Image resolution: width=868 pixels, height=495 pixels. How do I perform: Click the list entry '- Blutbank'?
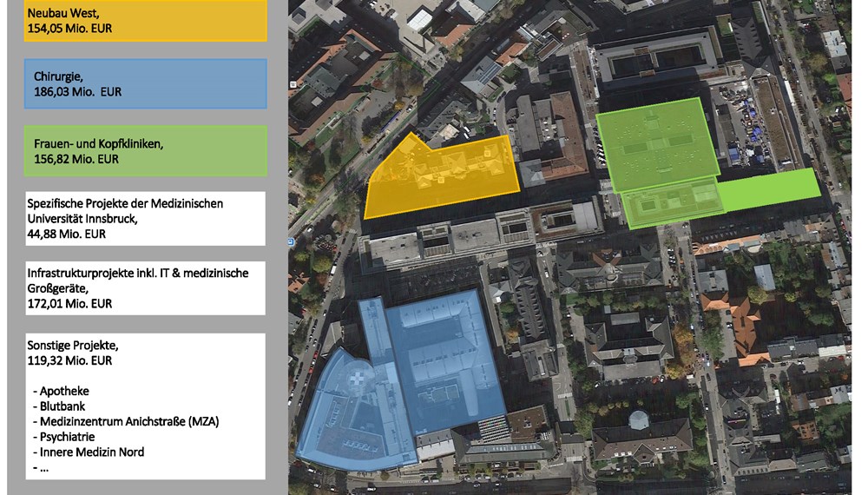point(59,406)
